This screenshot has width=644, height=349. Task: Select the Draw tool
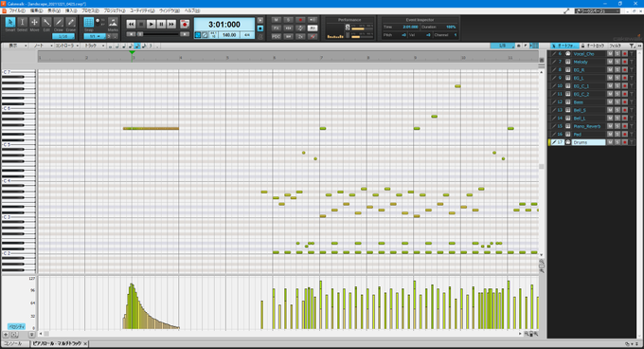[59, 22]
